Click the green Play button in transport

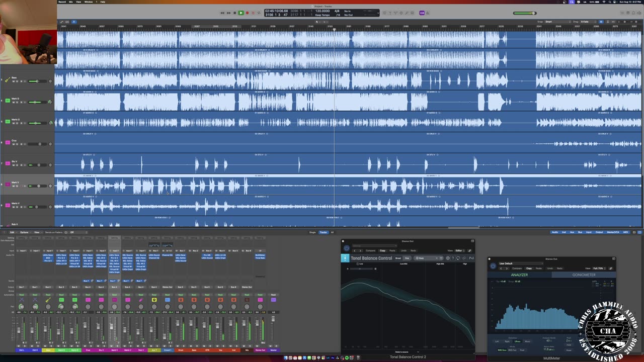click(240, 13)
